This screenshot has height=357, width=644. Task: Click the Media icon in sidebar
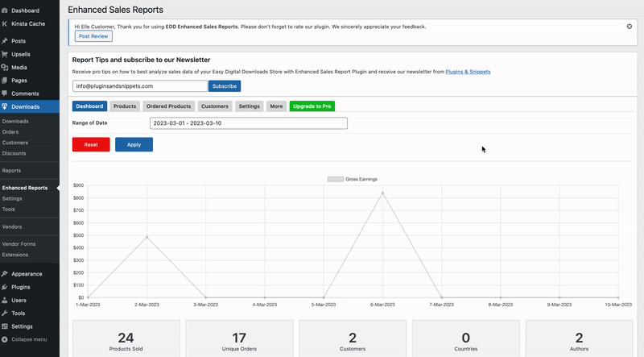tap(5, 68)
